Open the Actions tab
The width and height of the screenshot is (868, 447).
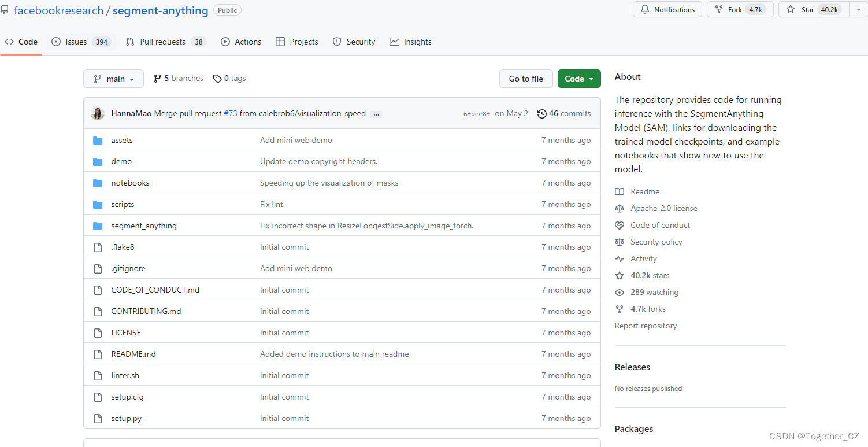point(241,41)
